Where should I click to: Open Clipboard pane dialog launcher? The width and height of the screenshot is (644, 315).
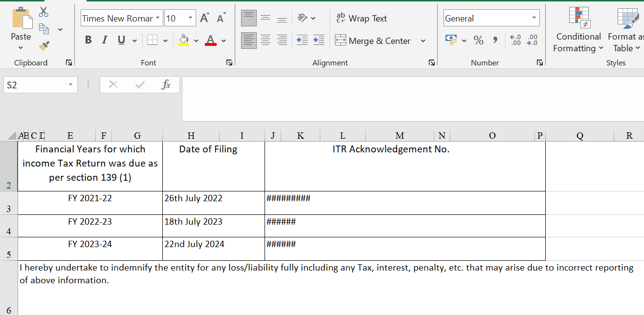pyautogui.click(x=69, y=63)
